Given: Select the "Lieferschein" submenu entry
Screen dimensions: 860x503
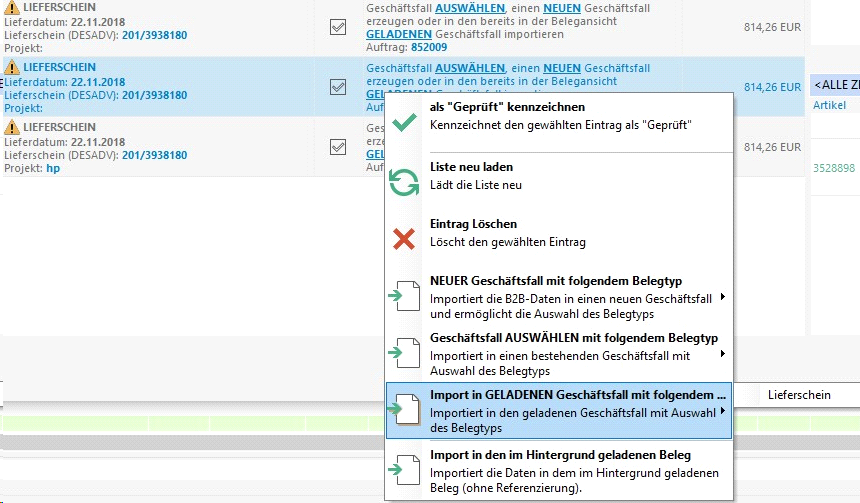Looking at the screenshot, I should [799, 395].
